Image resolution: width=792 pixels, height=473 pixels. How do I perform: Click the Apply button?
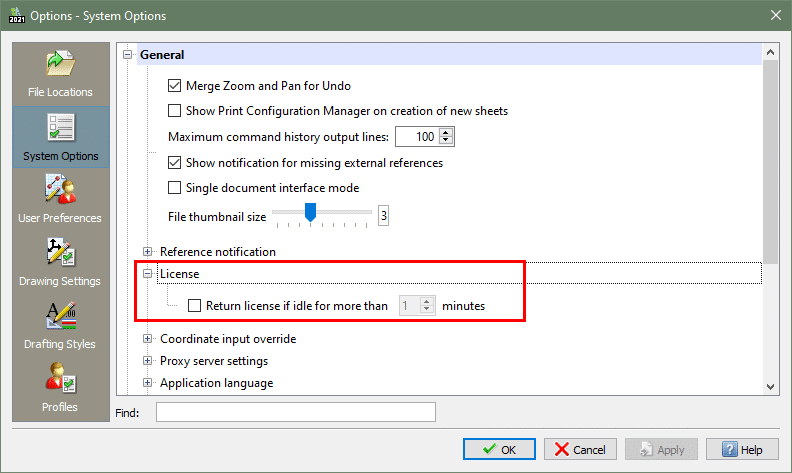[x=661, y=449]
